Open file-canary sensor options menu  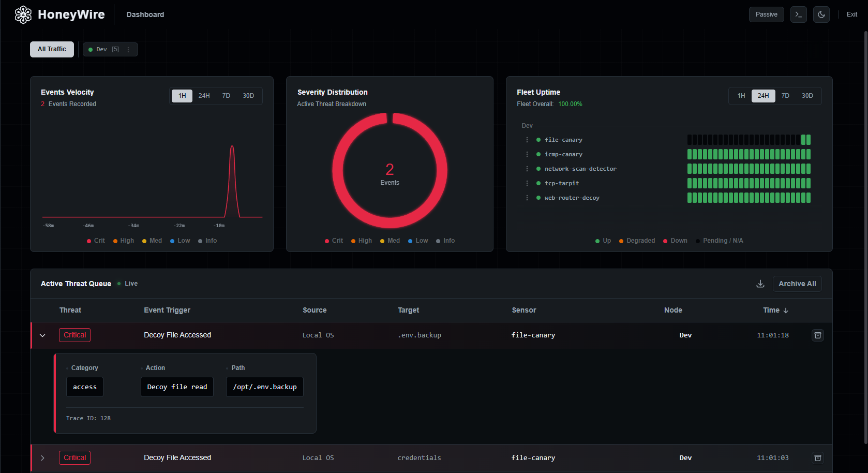point(527,140)
